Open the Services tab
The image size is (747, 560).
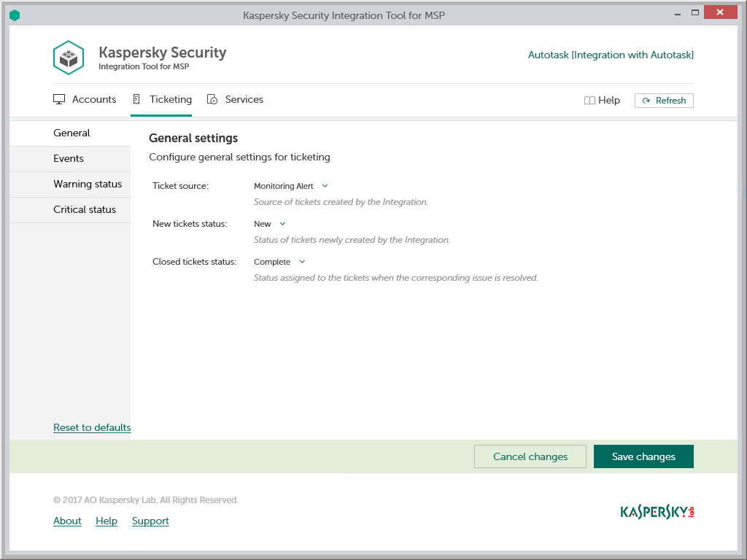point(244,99)
